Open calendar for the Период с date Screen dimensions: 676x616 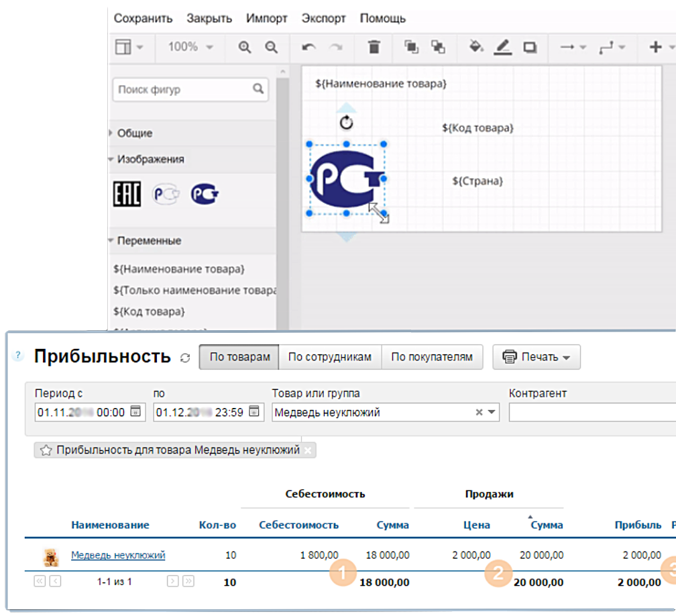[135, 411]
